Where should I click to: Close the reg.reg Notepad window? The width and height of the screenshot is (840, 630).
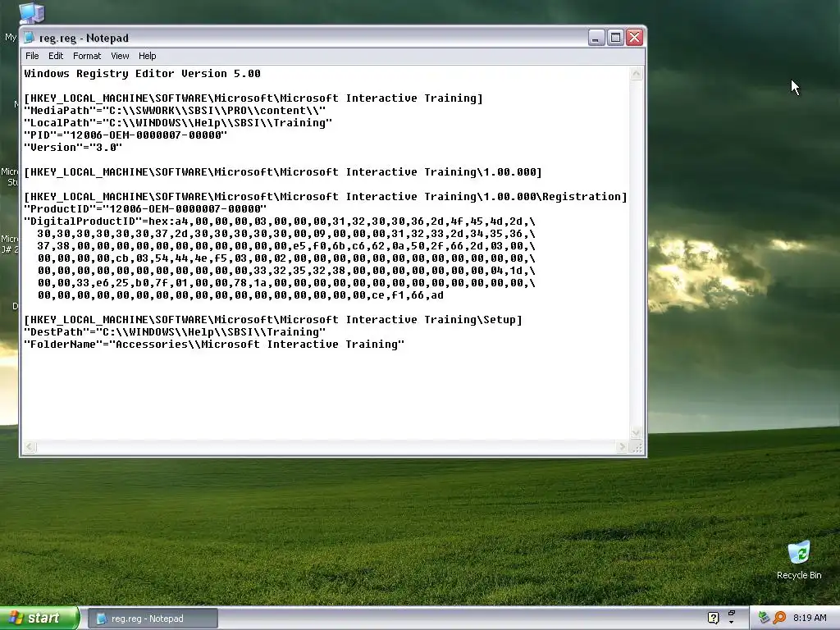(x=635, y=38)
